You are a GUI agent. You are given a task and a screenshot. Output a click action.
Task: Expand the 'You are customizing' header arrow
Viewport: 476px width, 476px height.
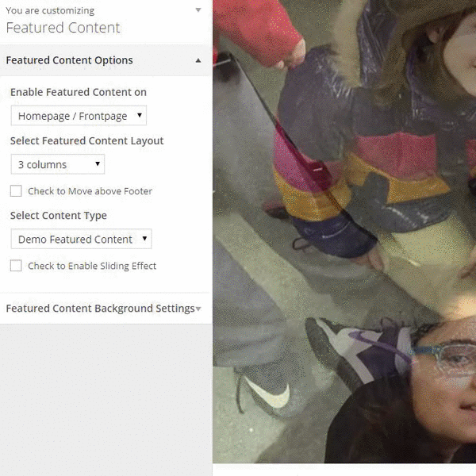(198, 10)
